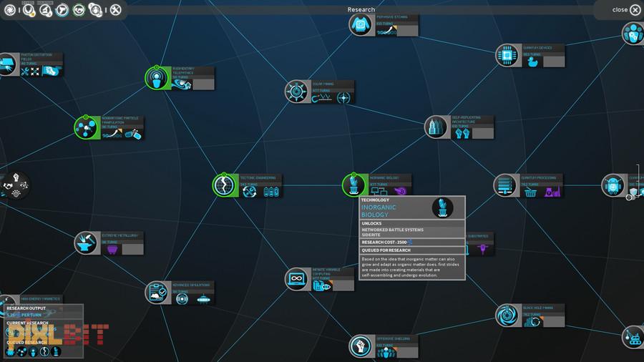This screenshot has height=362, width=644.
Task: Click the Research title label
Action: pyautogui.click(x=361, y=9)
